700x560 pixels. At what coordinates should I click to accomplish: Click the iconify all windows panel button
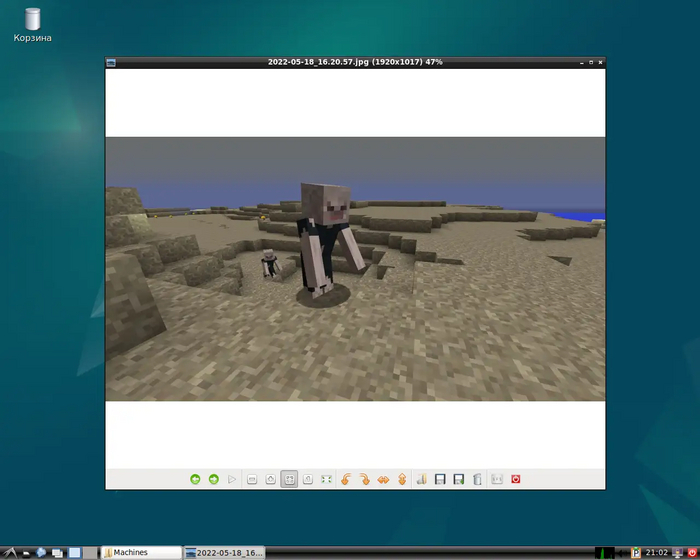click(57, 553)
